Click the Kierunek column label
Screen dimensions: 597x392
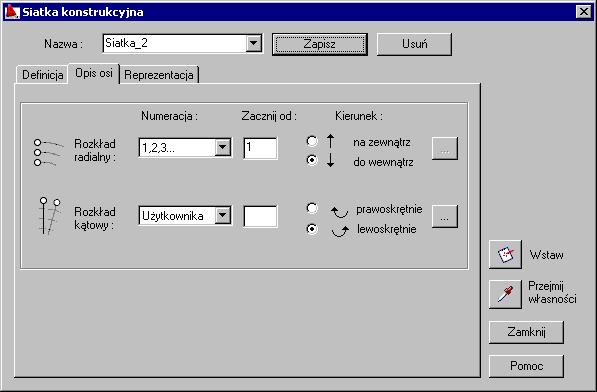[x=359, y=116]
